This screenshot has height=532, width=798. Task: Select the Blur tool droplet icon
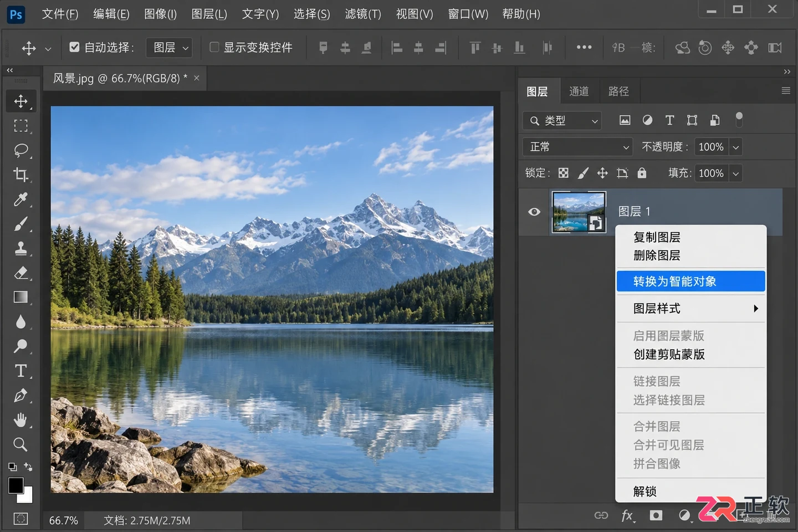pyautogui.click(x=21, y=321)
